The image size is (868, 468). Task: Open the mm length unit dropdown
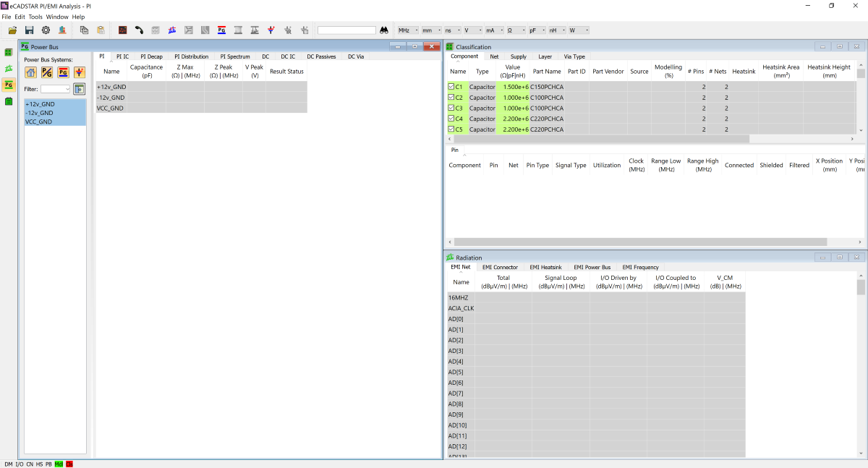(431, 30)
